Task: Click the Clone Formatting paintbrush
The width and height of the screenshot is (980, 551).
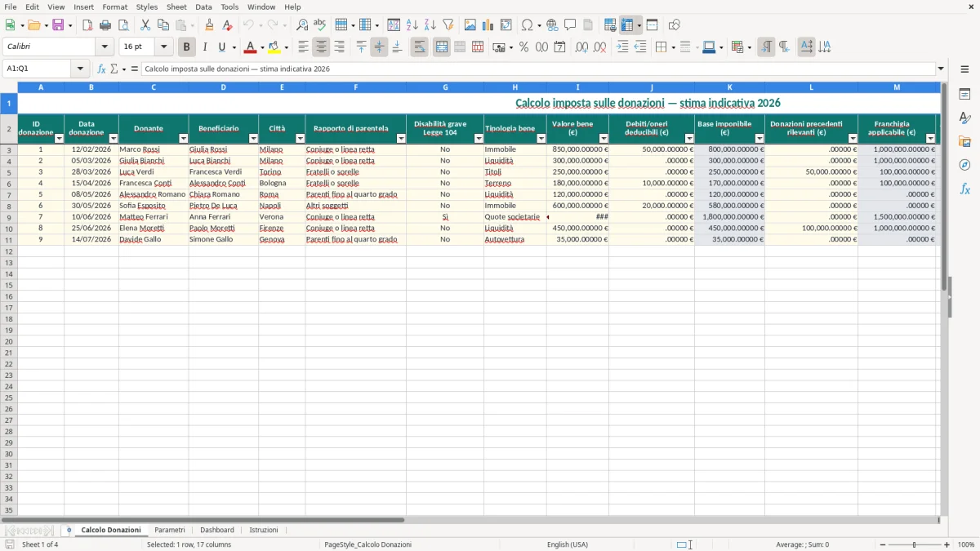Action: point(209,25)
